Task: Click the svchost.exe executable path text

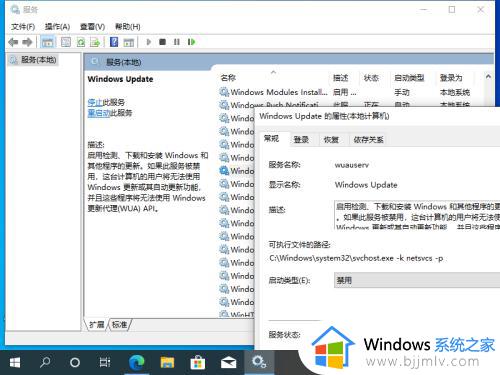Action: (356, 258)
